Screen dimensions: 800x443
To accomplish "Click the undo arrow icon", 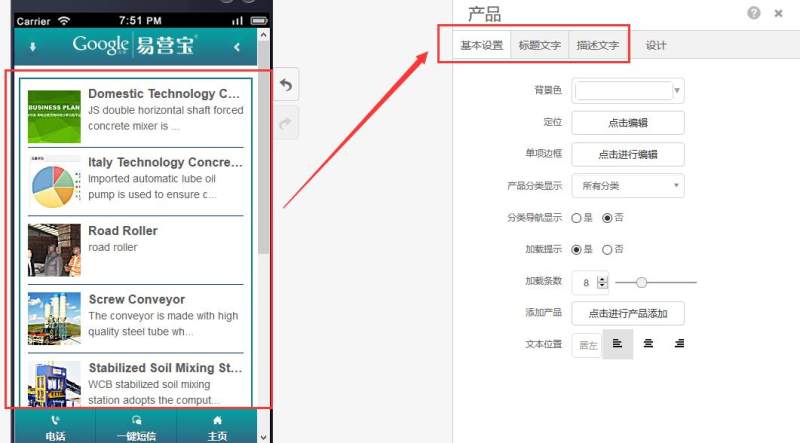I will click(286, 85).
